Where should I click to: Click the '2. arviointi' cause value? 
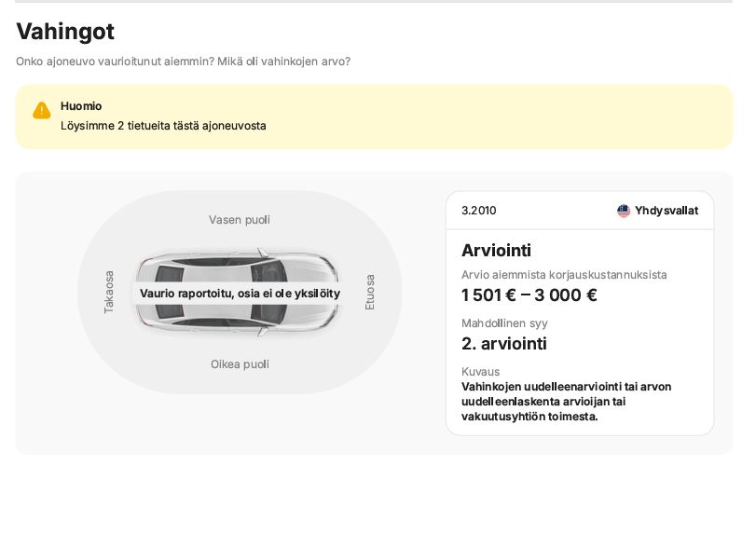[503, 344]
